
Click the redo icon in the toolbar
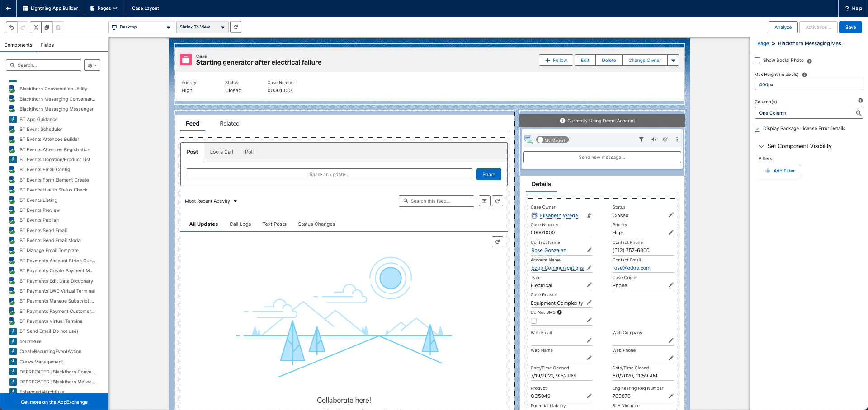click(23, 27)
